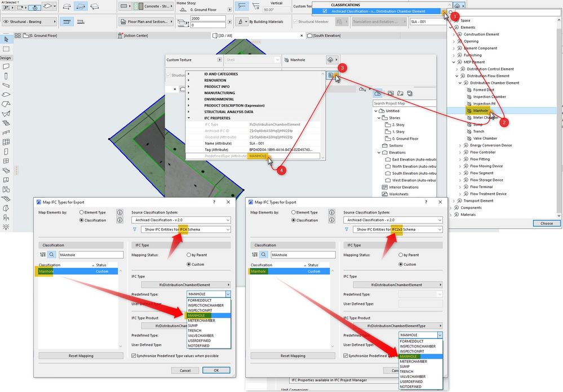563x392 pixels.
Task: Open the Publisher Sets icon in Navigator
Action: (x=410, y=93)
